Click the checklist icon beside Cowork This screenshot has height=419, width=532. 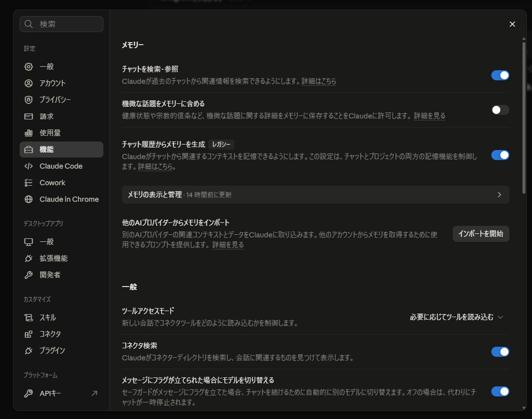[x=29, y=183]
